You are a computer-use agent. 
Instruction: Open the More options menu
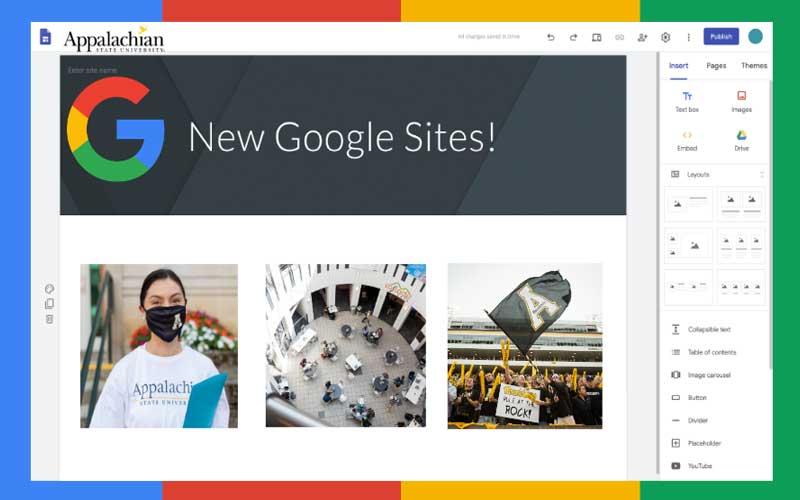coord(688,37)
